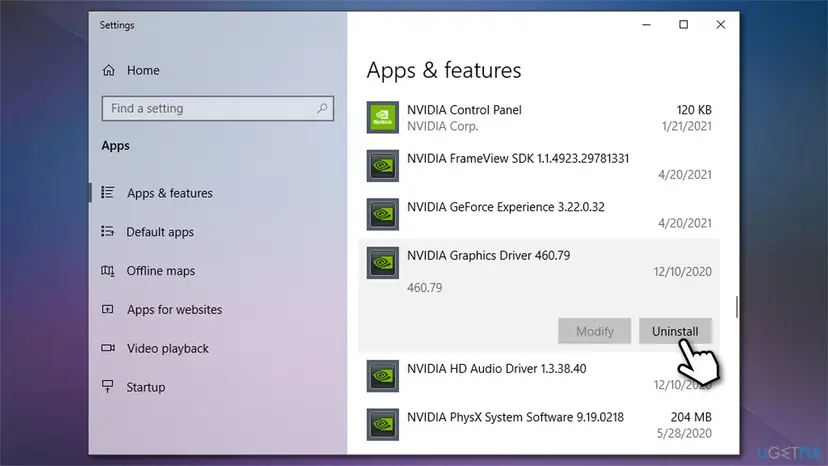Select Apps & features in sidebar
Image resolution: width=828 pixels, height=466 pixels.
(x=170, y=193)
